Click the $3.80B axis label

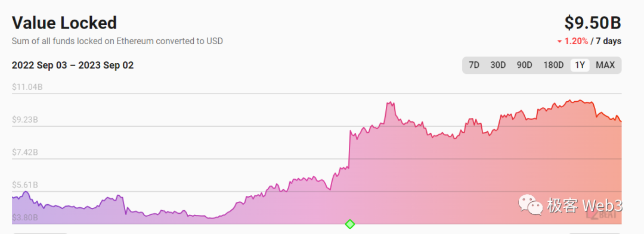tap(26, 217)
